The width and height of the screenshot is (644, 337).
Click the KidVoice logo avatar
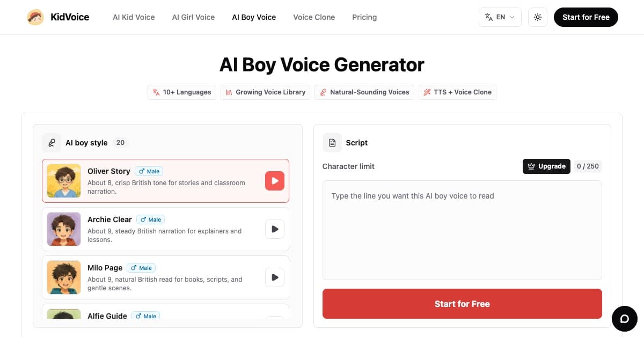(x=35, y=17)
